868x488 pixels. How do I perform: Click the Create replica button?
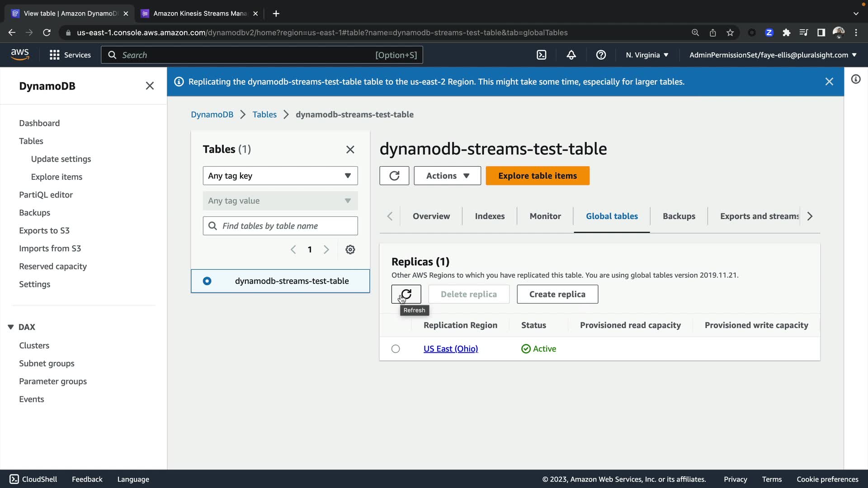(x=557, y=294)
